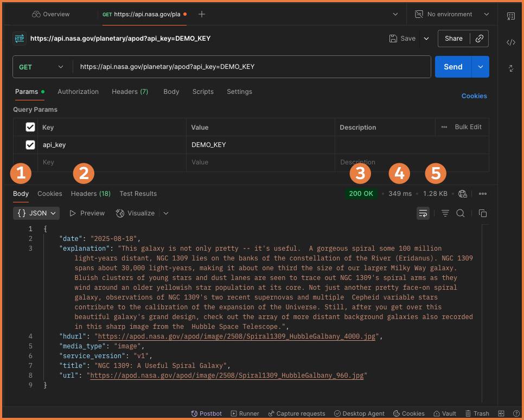Screen dimensions: 524x420
Task: Click the request URL input field
Action: tap(252, 67)
